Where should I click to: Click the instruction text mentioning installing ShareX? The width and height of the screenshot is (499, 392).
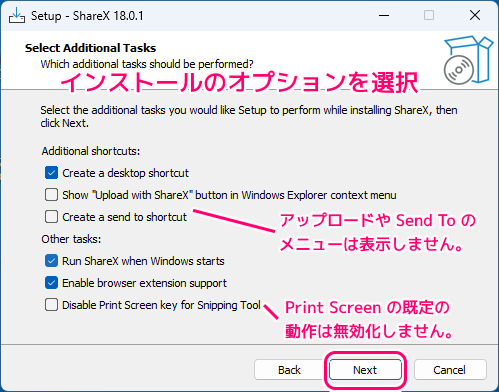pos(249,117)
